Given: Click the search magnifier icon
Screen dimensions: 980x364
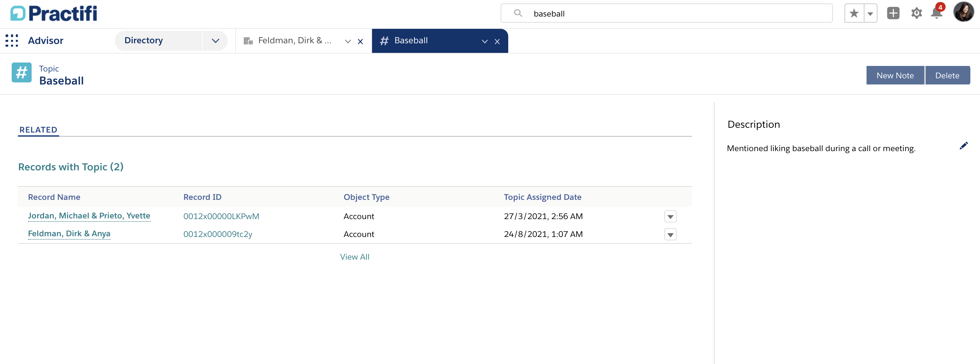Looking at the screenshot, I should click(518, 13).
